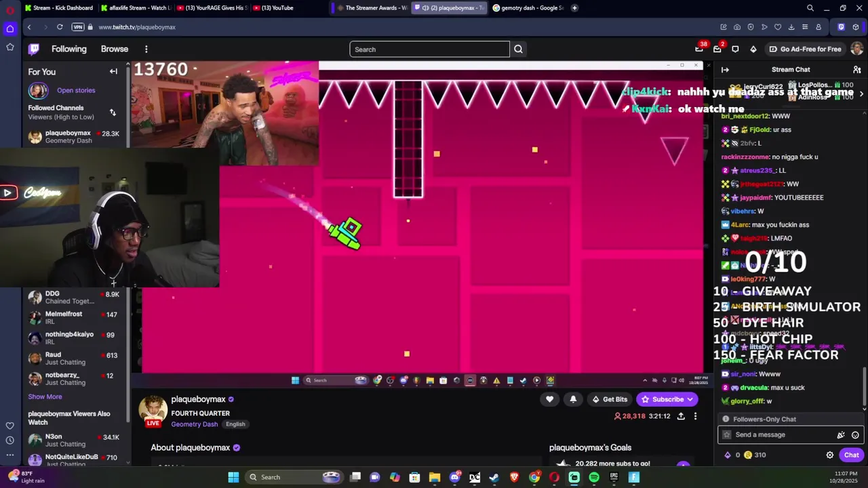The width and height of the screenshot is (868, 488).
Task: Click the Twitch Search input field
Action: (x=429, y=49)
